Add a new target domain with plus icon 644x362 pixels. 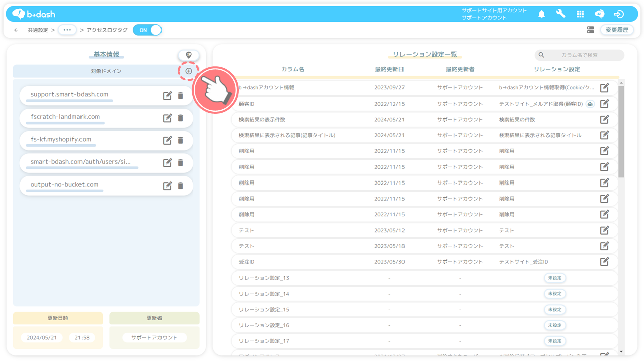tap(189, 71)
